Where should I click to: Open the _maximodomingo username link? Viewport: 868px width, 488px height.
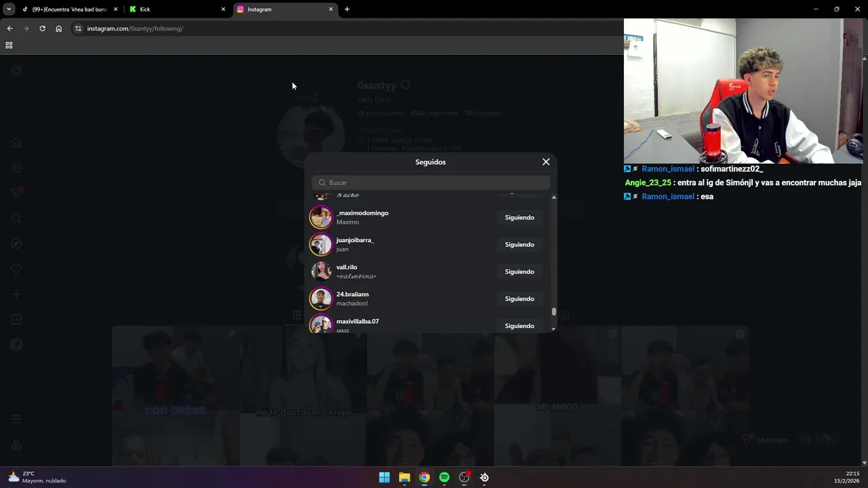coord(362,213)
